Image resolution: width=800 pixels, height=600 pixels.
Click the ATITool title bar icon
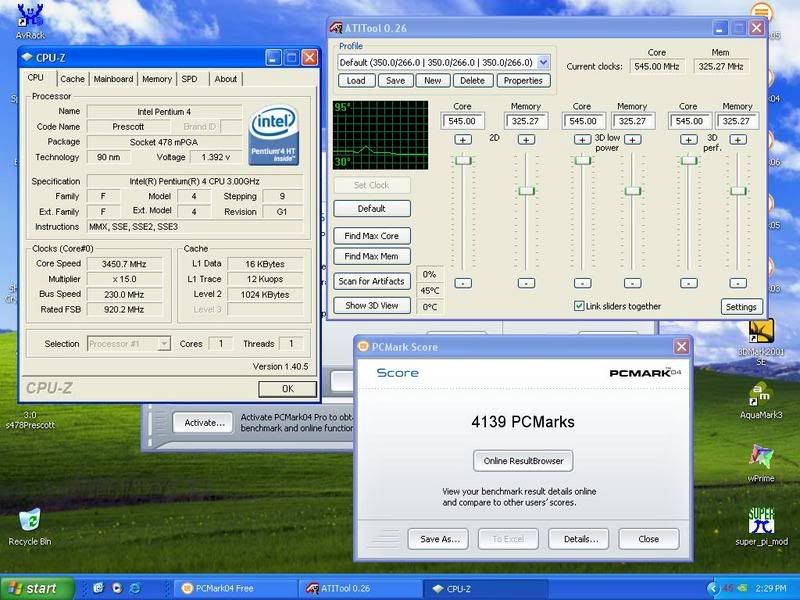[336, 28]
